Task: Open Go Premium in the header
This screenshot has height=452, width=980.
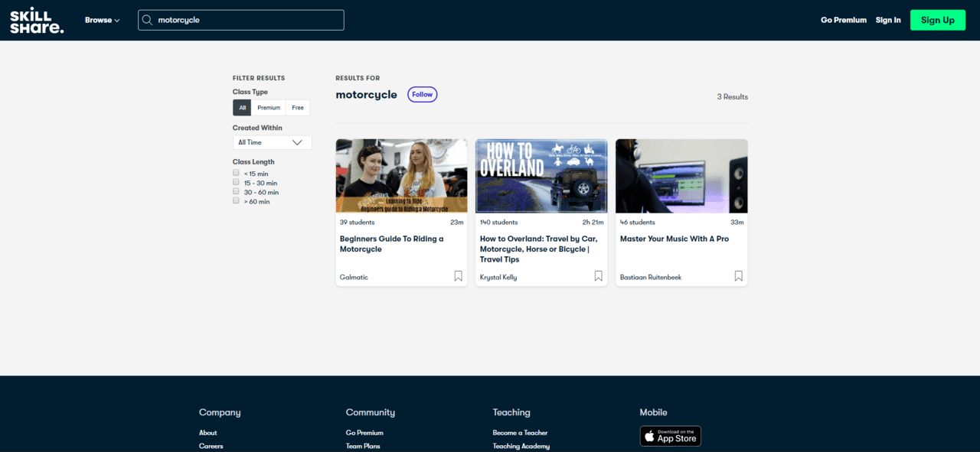Action: click(844, 20)
